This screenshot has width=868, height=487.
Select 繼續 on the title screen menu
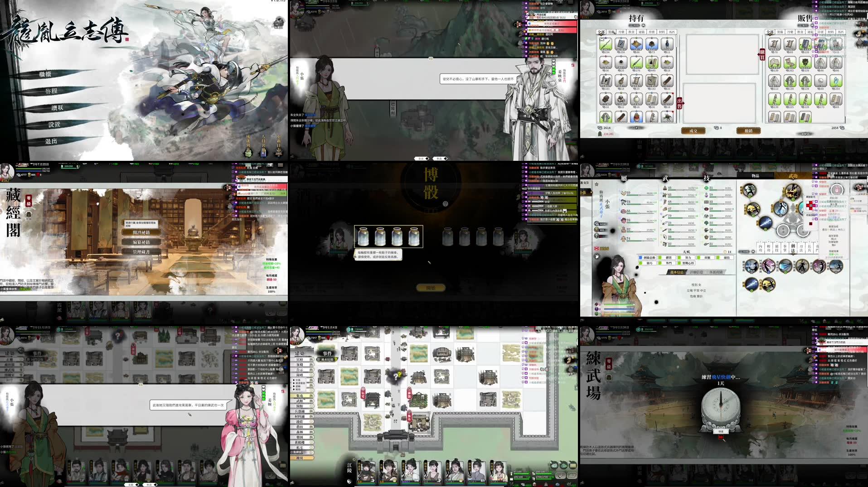pyautogui.click(x=45, y=74)
